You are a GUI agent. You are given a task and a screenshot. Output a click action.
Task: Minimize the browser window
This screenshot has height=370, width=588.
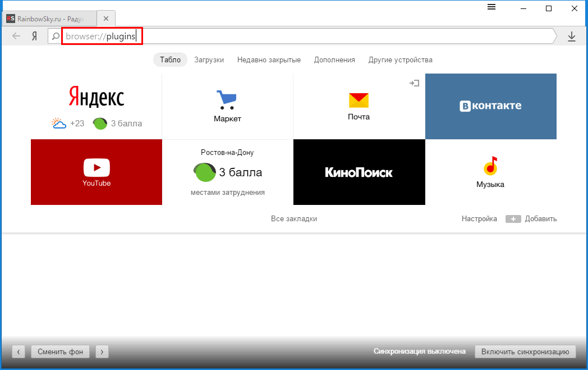[523, 8]
